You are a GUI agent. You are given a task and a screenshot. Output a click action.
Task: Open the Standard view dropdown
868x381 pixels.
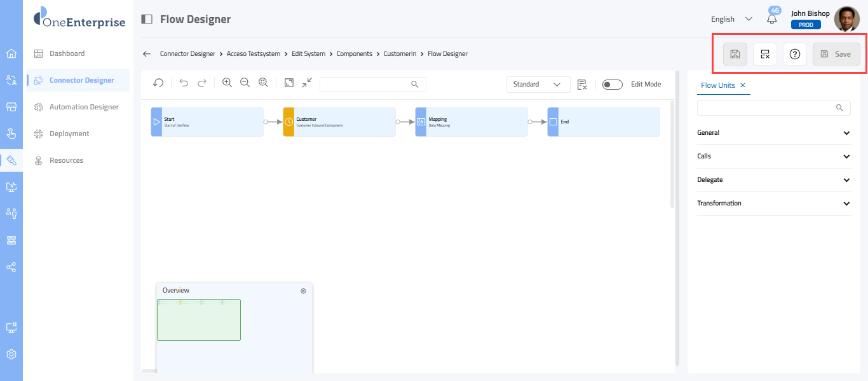click(537, 85)
